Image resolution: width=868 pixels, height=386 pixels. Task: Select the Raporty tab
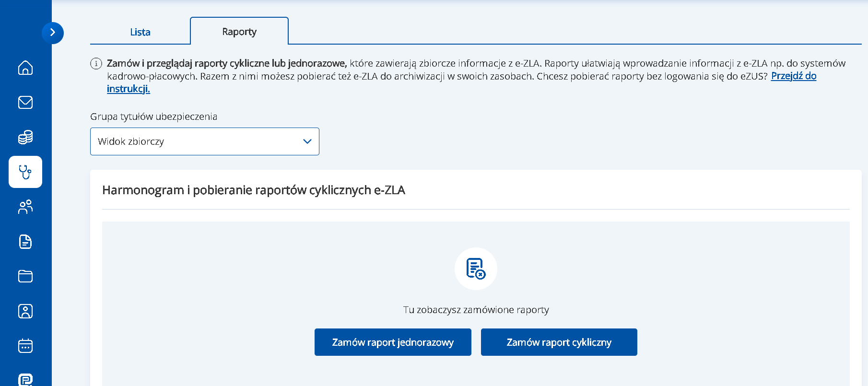tap(239, 32)
